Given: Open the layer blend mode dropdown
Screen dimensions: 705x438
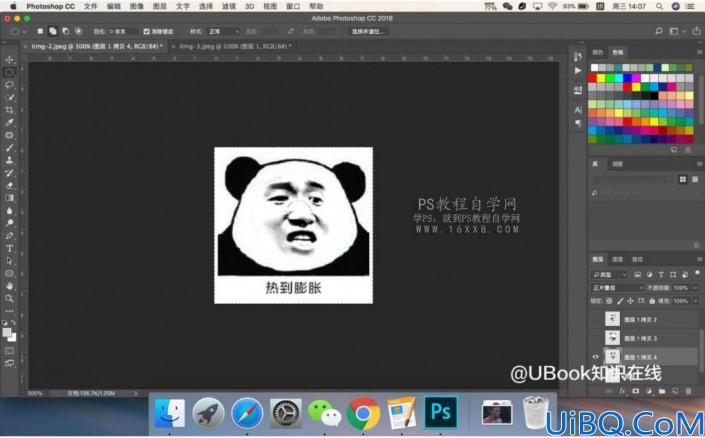Looking at the screenshot, I should [617, 288].
